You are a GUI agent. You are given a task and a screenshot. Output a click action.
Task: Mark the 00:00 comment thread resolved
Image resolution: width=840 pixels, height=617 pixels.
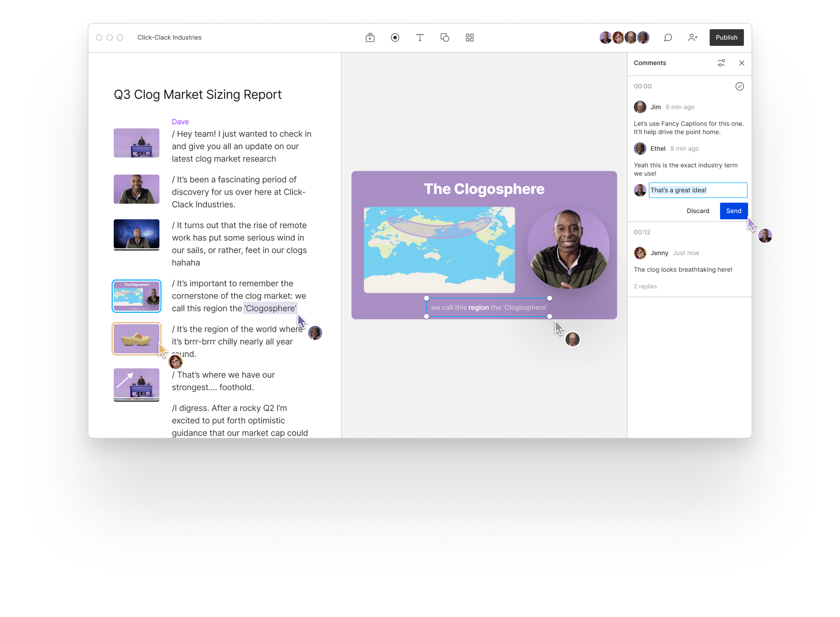click(739, 86)
